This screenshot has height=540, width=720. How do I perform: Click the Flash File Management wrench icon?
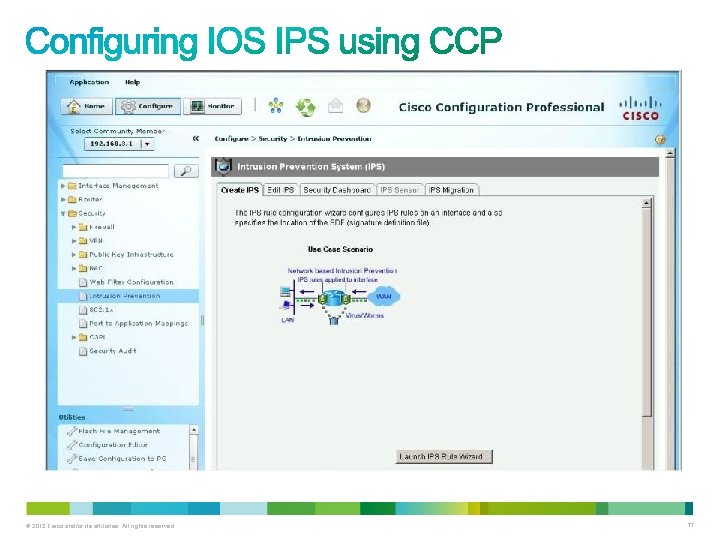pyautogui.click(x=72, y=431)
